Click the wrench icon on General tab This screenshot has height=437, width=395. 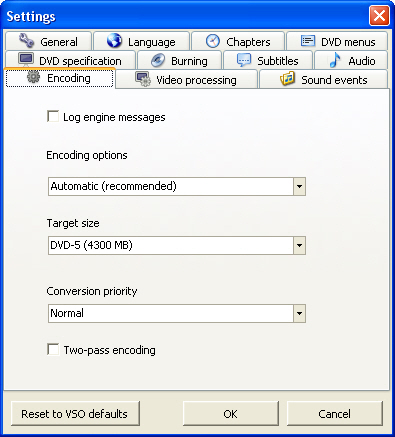click(26, 41)
